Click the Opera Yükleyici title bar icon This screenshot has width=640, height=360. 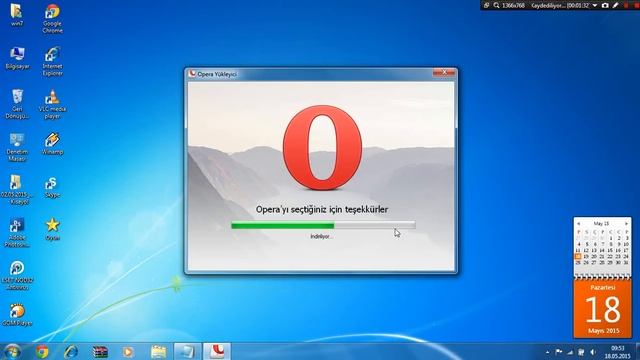(192, 74)
